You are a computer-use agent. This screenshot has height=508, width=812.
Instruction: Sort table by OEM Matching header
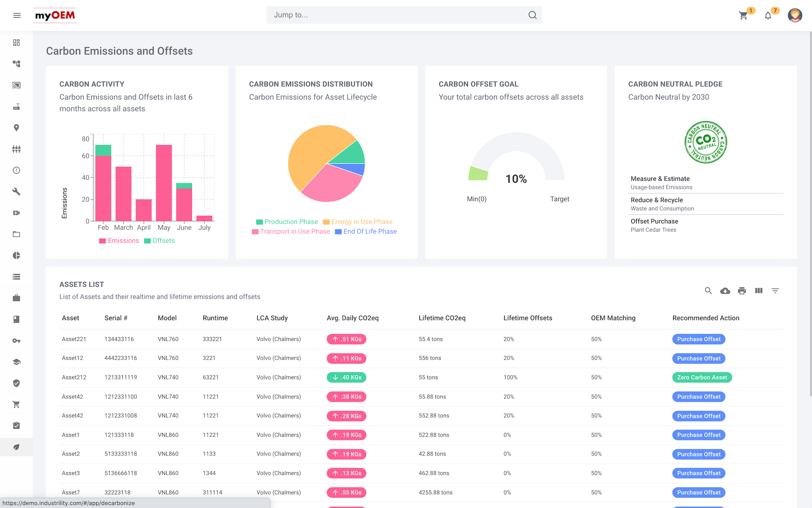pos(613,318)
